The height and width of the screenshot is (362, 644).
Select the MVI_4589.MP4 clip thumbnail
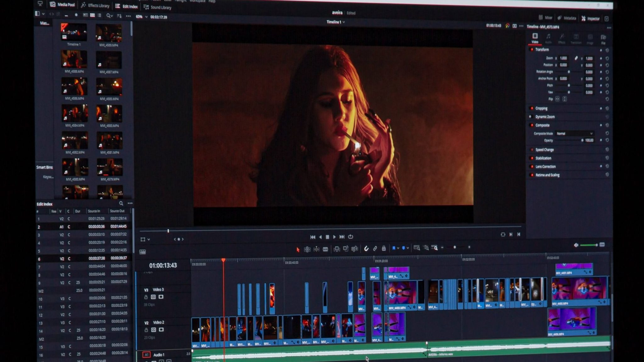pyautogui.click(x=109, y=33)
